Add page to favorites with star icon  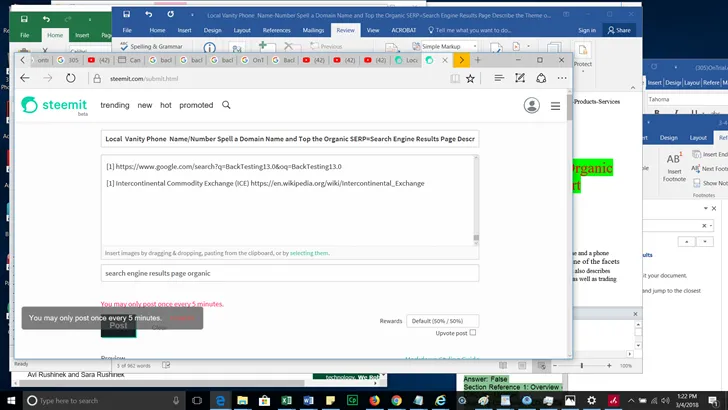point(470,78)
